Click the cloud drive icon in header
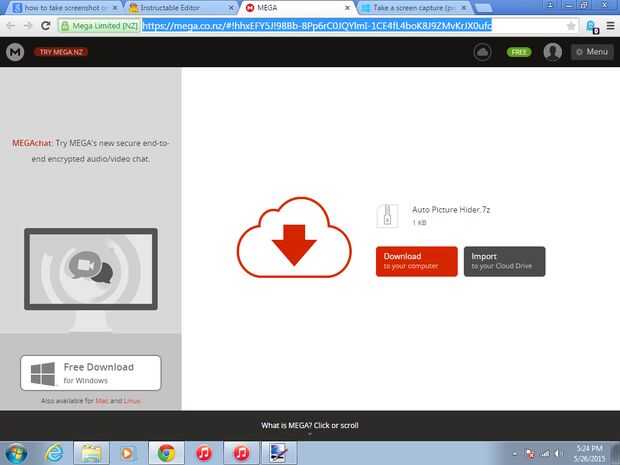Screen dimensions: 620x465 [x=482, y=52]
